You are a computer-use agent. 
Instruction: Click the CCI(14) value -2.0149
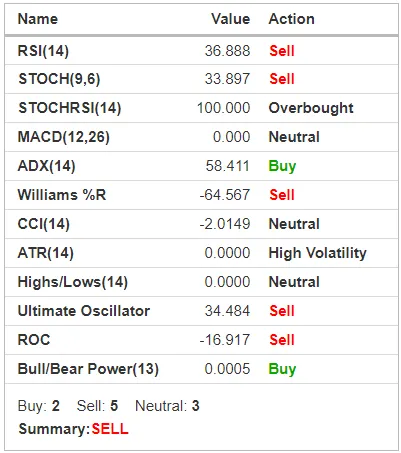(x=225, y=224)
